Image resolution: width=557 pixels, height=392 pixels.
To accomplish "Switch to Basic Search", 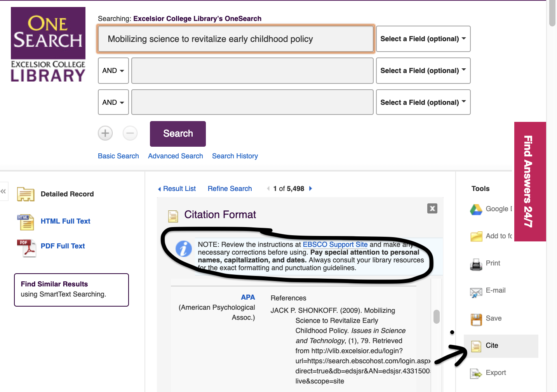I will [x=118, y=156].
